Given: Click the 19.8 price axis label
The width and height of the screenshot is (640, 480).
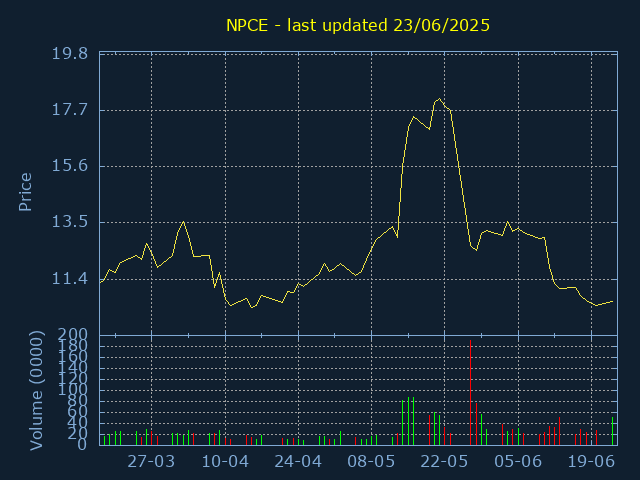Looking at the screenshot, I should (x=69, y=53).
